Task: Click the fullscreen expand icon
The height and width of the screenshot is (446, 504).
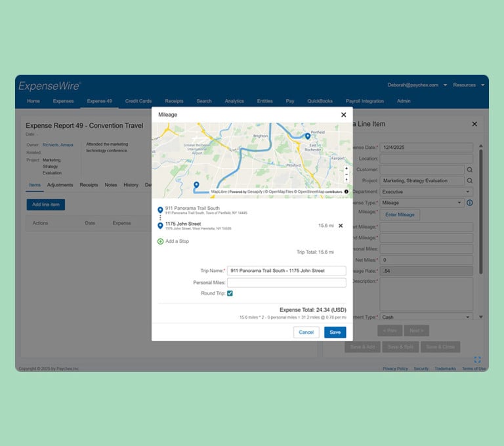Action: click(x=477, y=359)
